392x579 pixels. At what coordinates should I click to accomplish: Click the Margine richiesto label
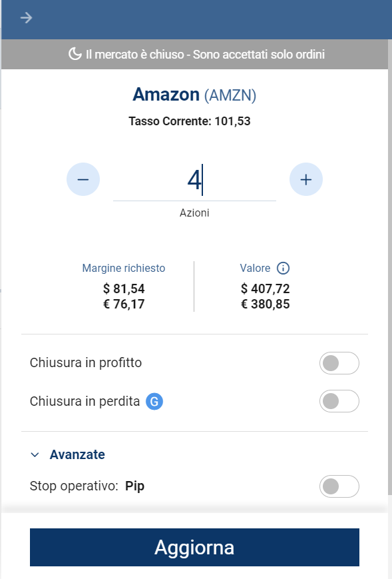pos(124,268)
